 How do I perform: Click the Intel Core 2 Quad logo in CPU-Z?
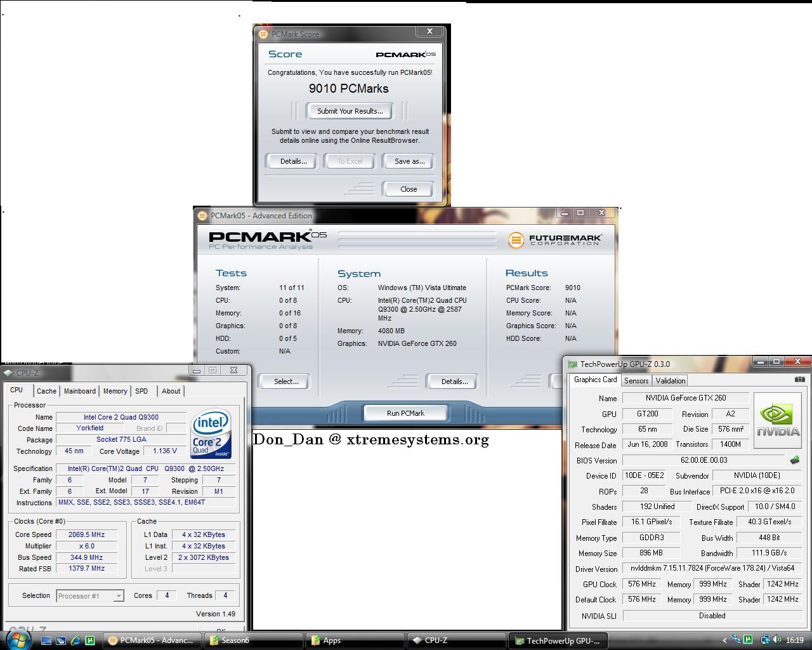click(x=211, y=434)
